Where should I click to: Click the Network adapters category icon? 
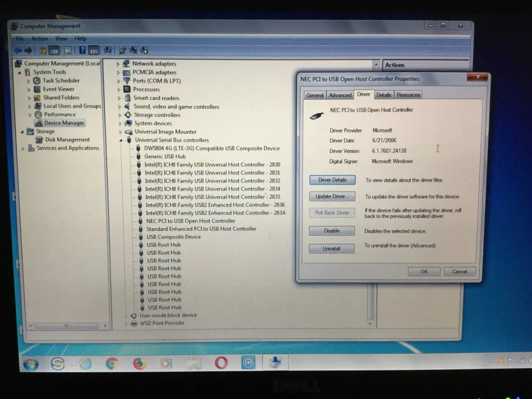coord(126,63)
